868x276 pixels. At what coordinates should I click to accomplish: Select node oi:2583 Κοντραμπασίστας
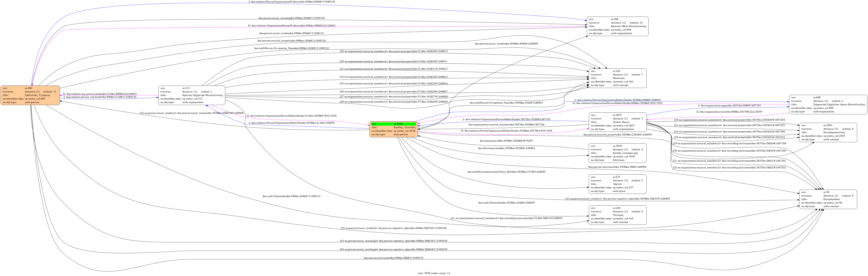click(x=828, y=132)
